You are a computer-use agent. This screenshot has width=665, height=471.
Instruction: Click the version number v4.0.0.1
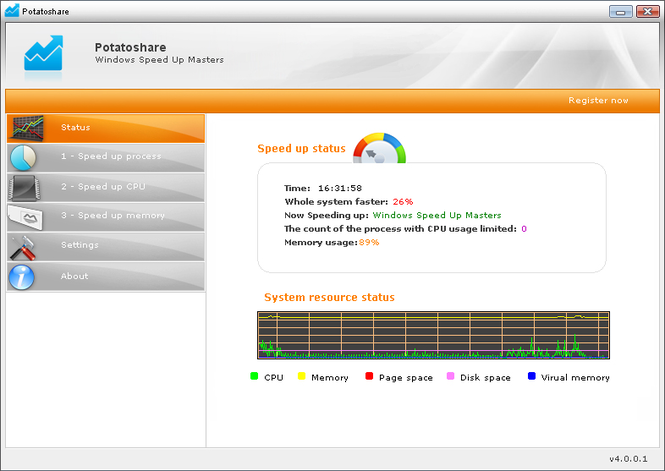(x=629, y=459)
